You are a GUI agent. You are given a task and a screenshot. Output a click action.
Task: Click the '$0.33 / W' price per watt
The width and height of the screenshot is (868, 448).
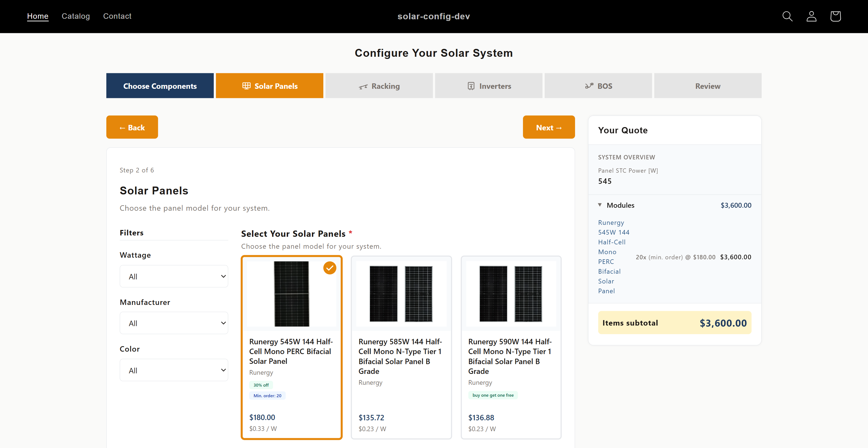[x=263, y=428]
